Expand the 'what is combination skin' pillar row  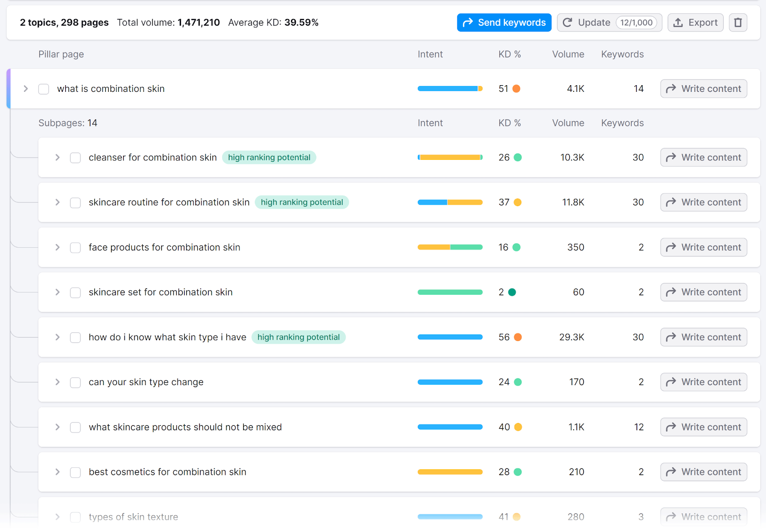coord(26,89)
